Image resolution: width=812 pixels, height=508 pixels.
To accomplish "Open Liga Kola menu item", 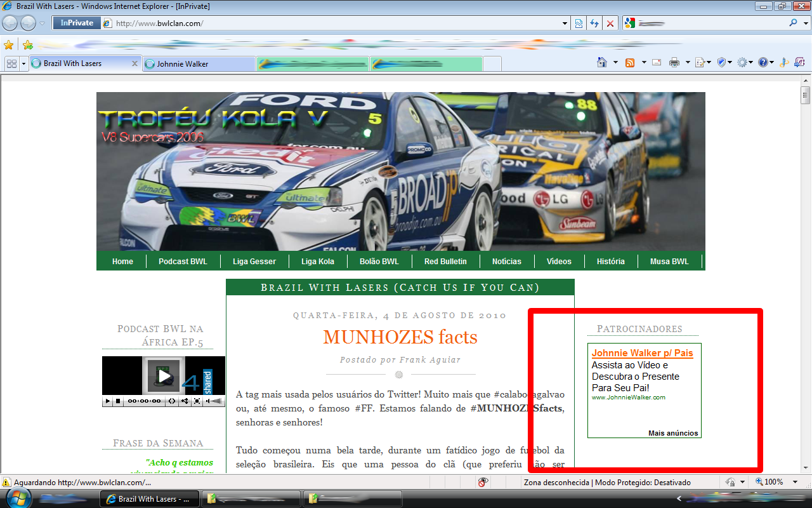I will tap(318, 262).
